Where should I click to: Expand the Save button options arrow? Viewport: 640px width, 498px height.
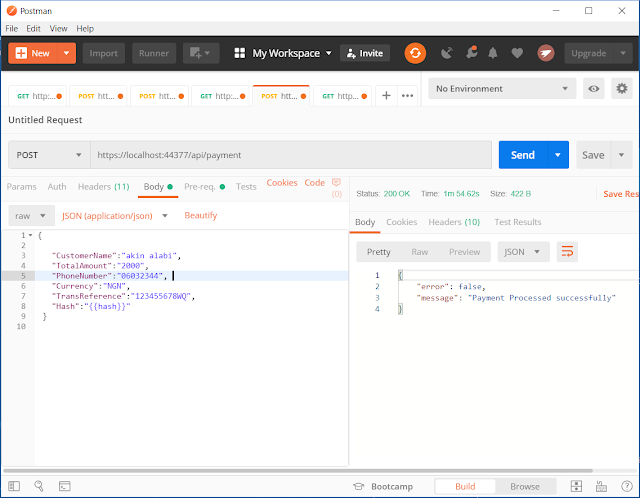click(x=621, y=155)
